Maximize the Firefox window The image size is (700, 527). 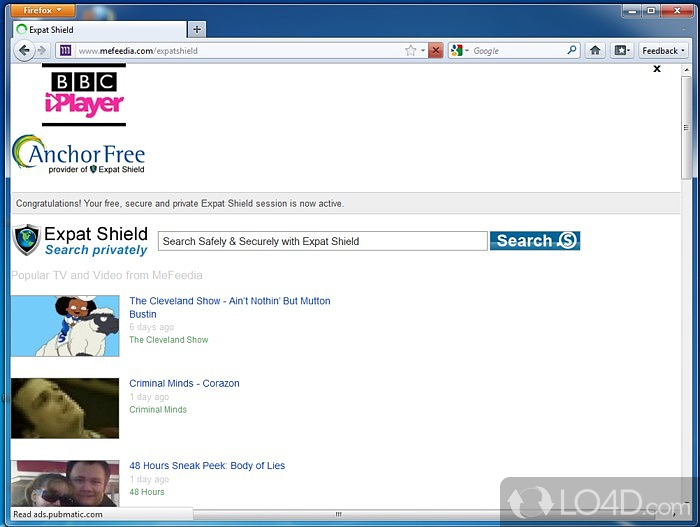pyautogui.click(x=651, y=10)
